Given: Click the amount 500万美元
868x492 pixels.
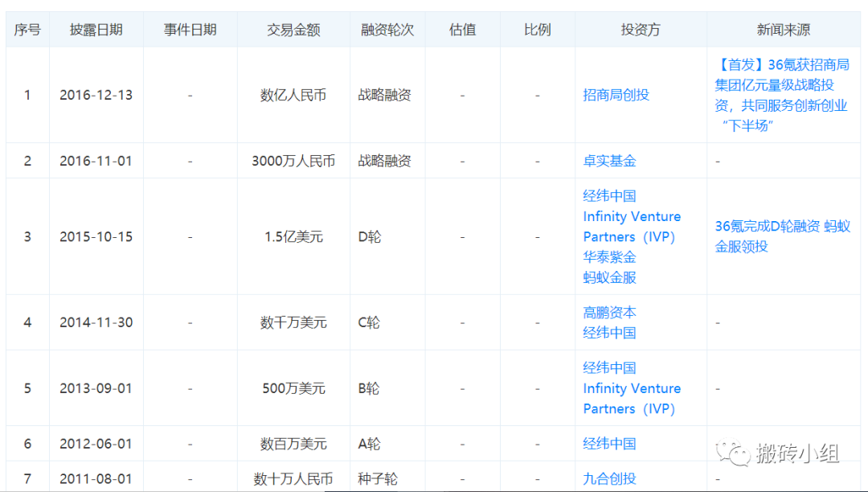Looking at the screenshot, I should coord(293,388).
